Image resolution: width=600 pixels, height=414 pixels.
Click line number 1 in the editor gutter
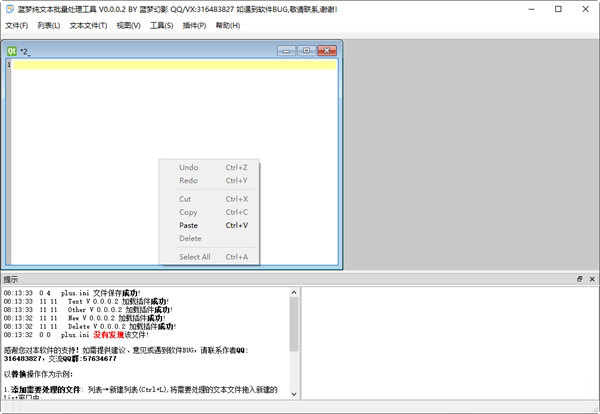(x=9, y=65)
